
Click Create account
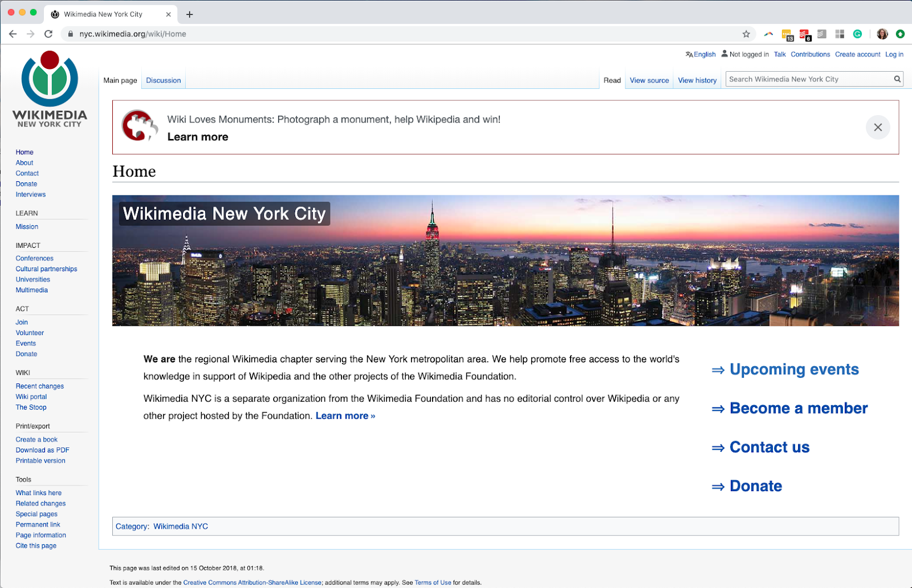(857, 55)
